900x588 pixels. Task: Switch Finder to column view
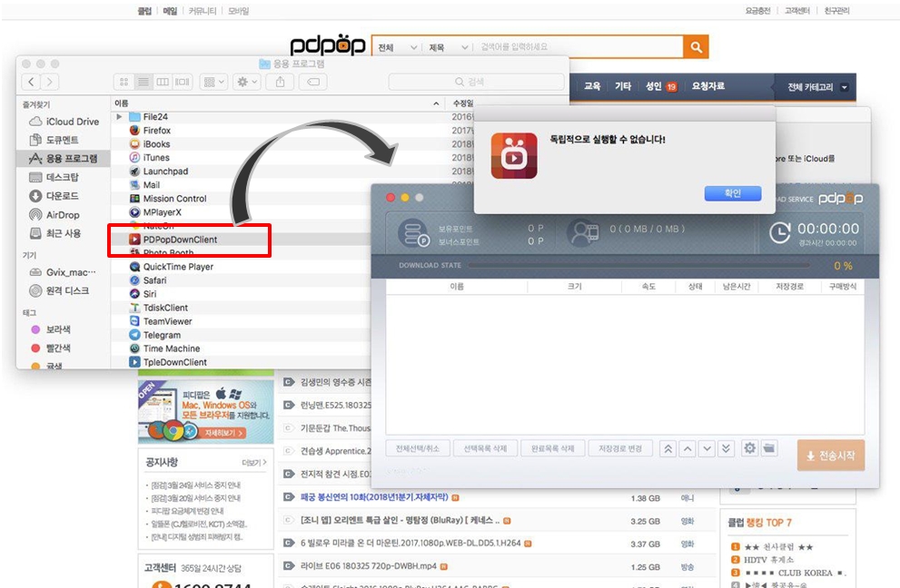tap(163, 82)
